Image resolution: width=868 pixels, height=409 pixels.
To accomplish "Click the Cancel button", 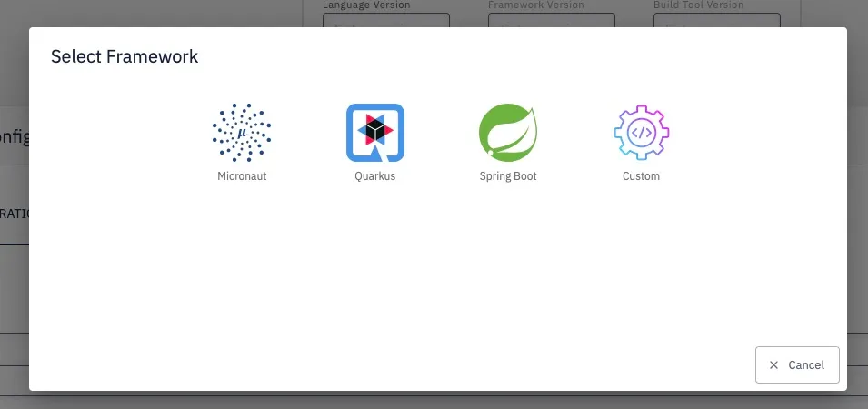I will pyautogui.click(x=797, y=364).
